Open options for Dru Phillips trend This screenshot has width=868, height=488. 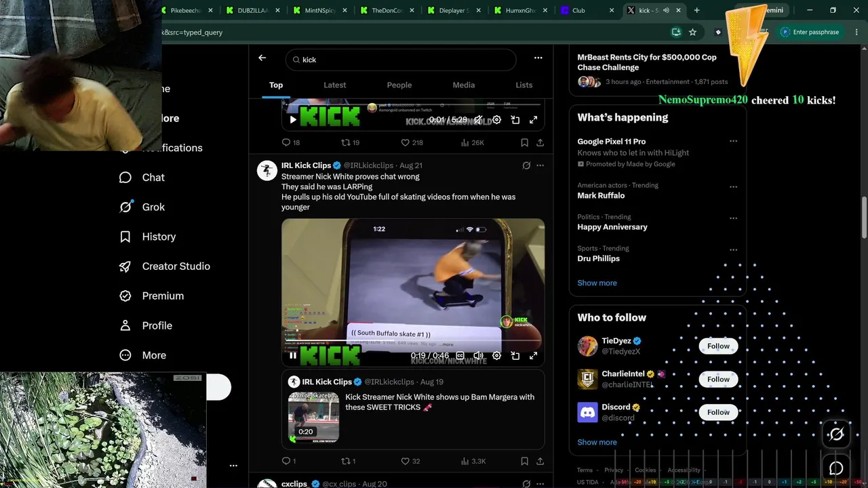733,249
